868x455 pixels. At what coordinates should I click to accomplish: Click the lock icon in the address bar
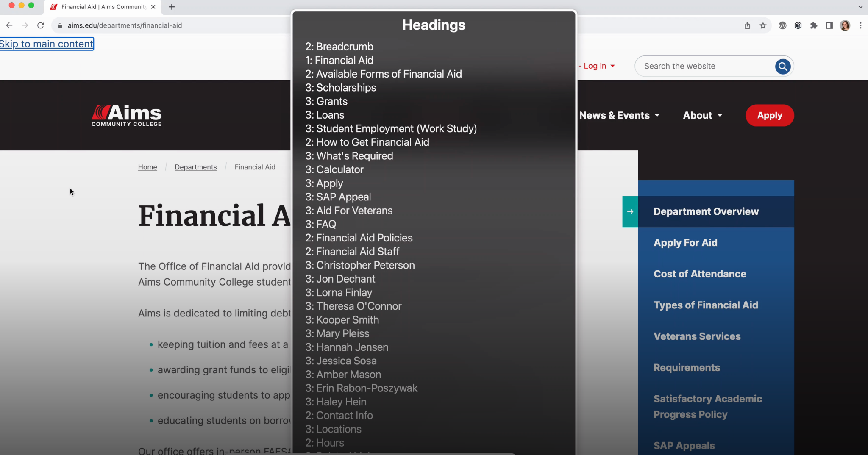click(x=60, y=25)
